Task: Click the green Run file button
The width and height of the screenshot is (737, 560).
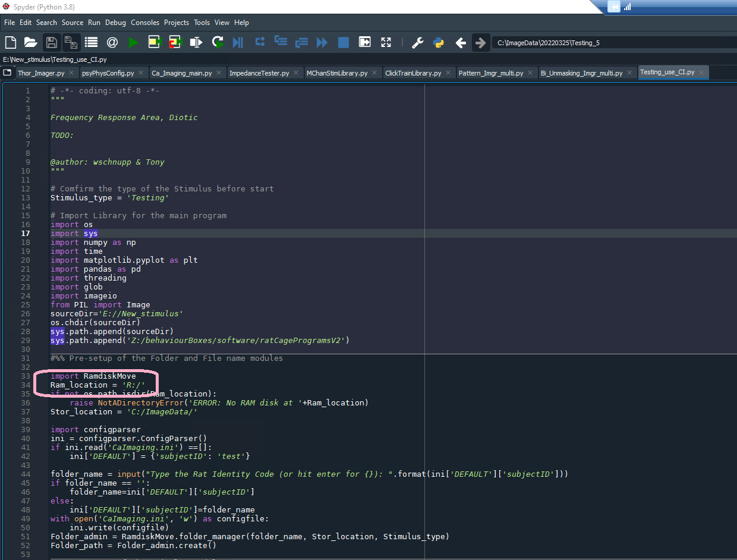Action: coord(133,42)
